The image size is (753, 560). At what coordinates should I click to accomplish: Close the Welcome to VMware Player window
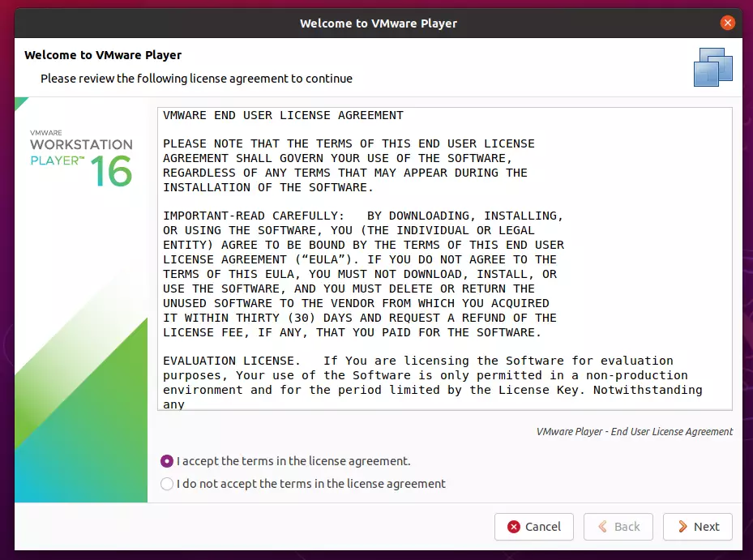(x=728, y=23)
